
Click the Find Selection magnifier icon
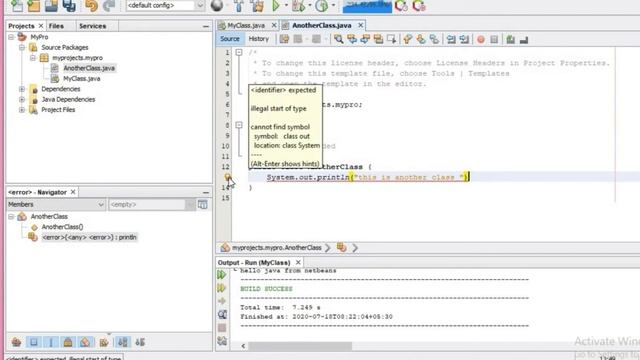[338, 39]
